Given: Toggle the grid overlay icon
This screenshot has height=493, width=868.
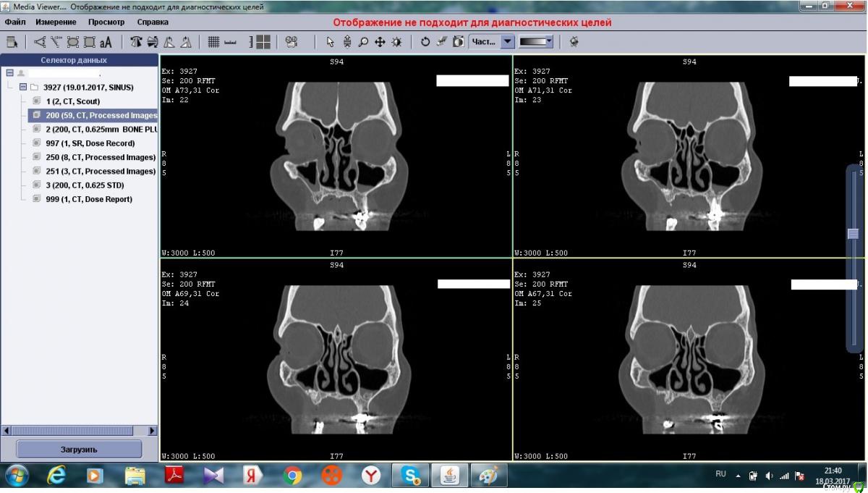Looking at the screenshot, I should [213, 42].
